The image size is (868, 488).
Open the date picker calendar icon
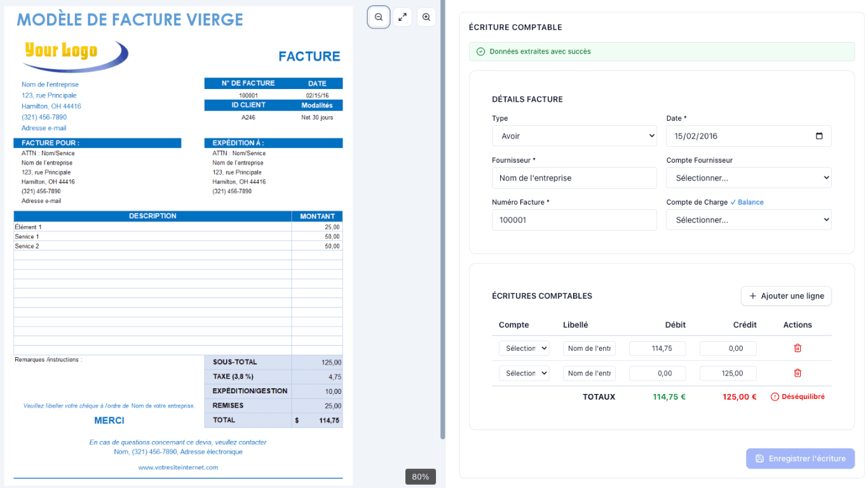coord(818,136)
